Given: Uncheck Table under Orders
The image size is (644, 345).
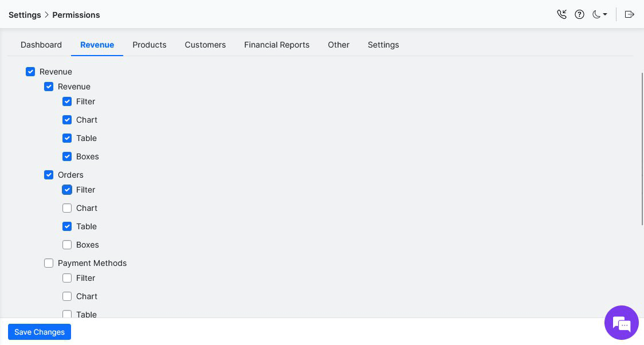Looking at the screenshot, I should click(x=67, y=226).
